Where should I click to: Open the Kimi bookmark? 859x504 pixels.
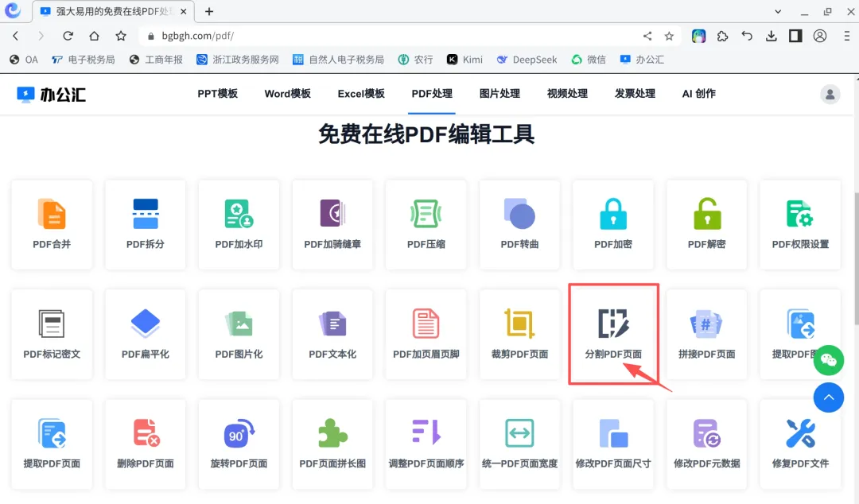point(464,60)
